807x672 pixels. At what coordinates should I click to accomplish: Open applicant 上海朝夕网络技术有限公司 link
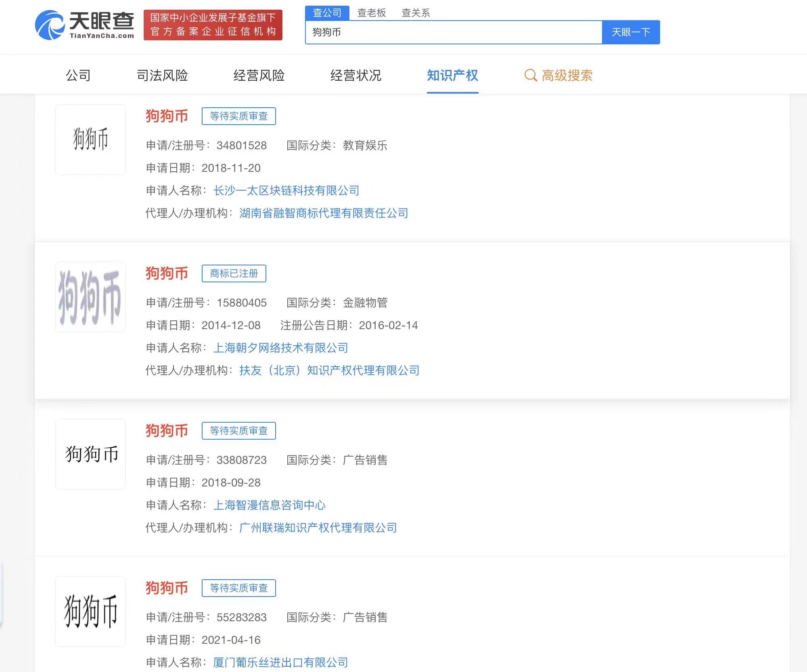coord(280,348)
